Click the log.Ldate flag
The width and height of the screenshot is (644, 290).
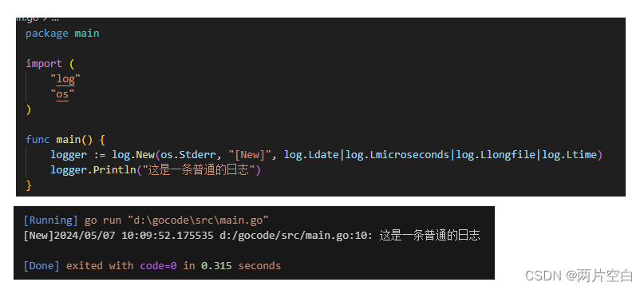click(311, 155)
